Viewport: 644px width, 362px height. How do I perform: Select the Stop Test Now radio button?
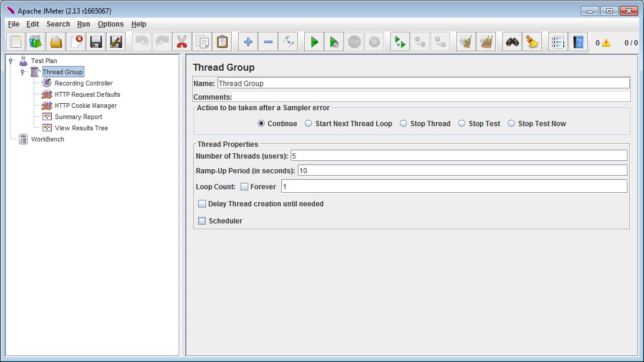[x=511, y=124]
